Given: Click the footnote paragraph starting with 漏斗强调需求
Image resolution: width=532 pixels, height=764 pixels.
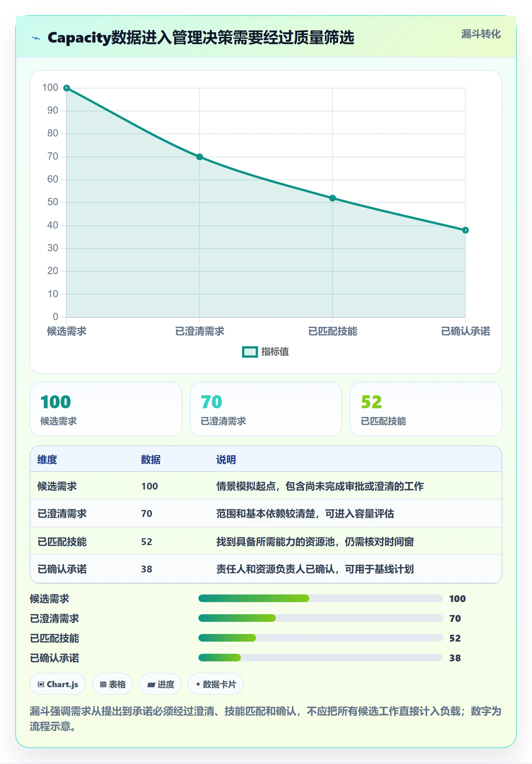Looking at the screenshot, I should pos(266,718).
